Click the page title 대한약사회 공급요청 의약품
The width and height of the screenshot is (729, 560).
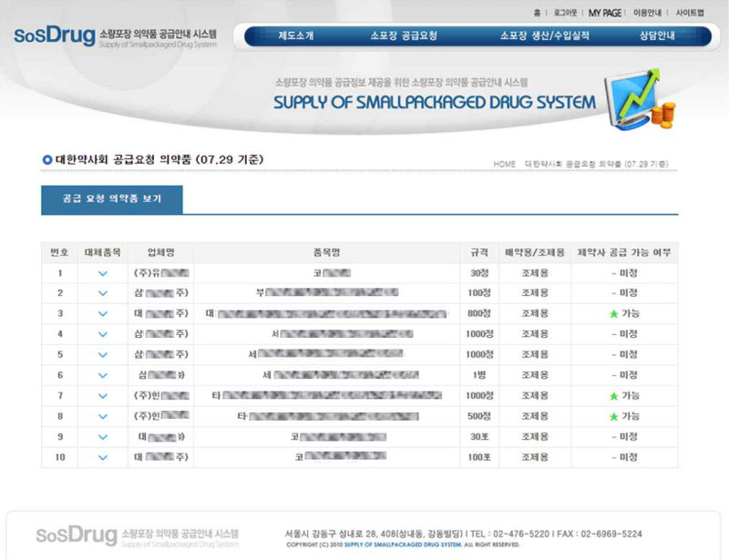tap(123, 160)
